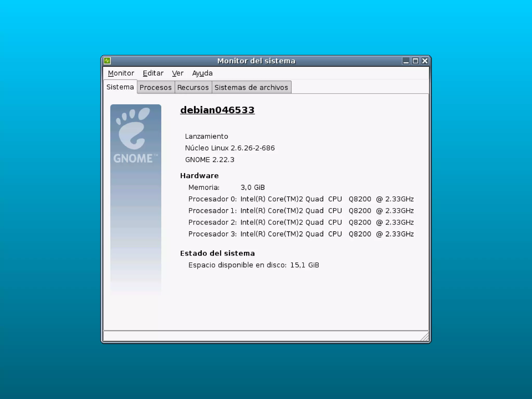Click the status bar at window bottom
This screenshot has height=399, width=532.
(x=260, y=336)
